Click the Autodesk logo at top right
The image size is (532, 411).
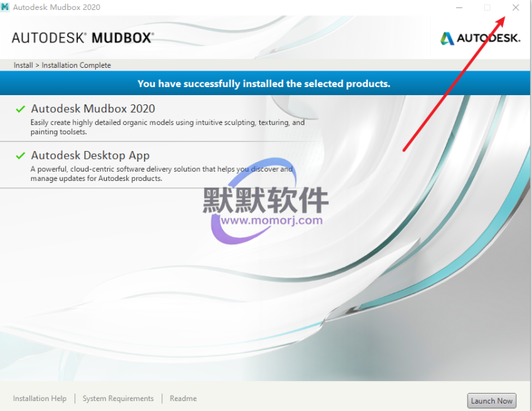(479, 38)
